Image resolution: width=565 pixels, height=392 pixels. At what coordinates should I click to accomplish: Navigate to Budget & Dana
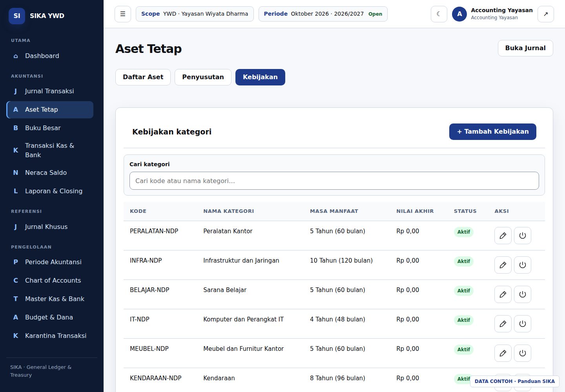50,317
